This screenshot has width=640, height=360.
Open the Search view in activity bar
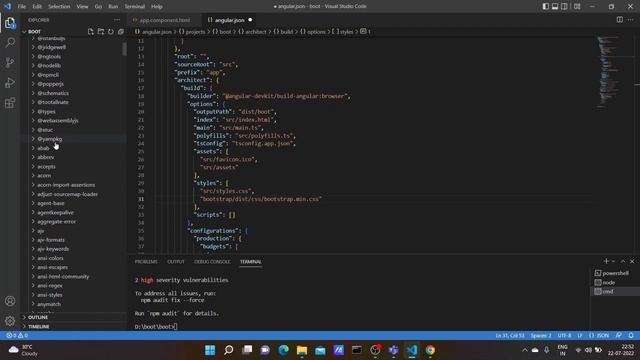[10, 42]
